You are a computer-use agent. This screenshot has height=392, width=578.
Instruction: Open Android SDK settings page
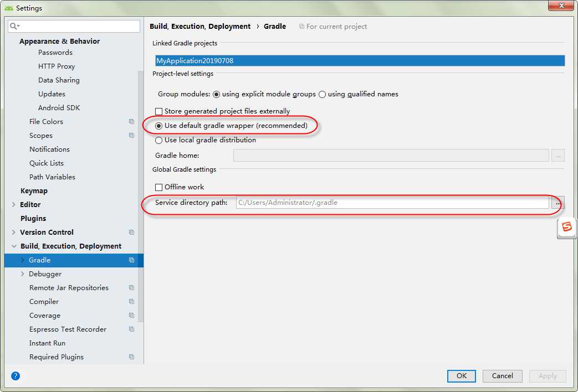59,108
